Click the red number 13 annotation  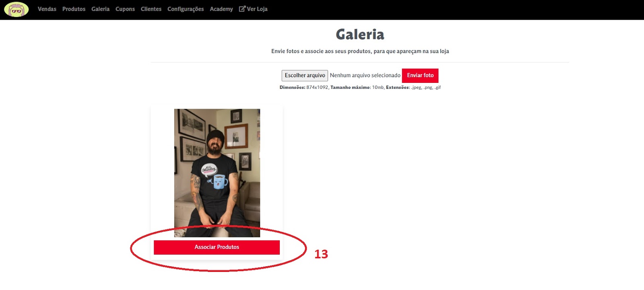click(x=321, y=254)
